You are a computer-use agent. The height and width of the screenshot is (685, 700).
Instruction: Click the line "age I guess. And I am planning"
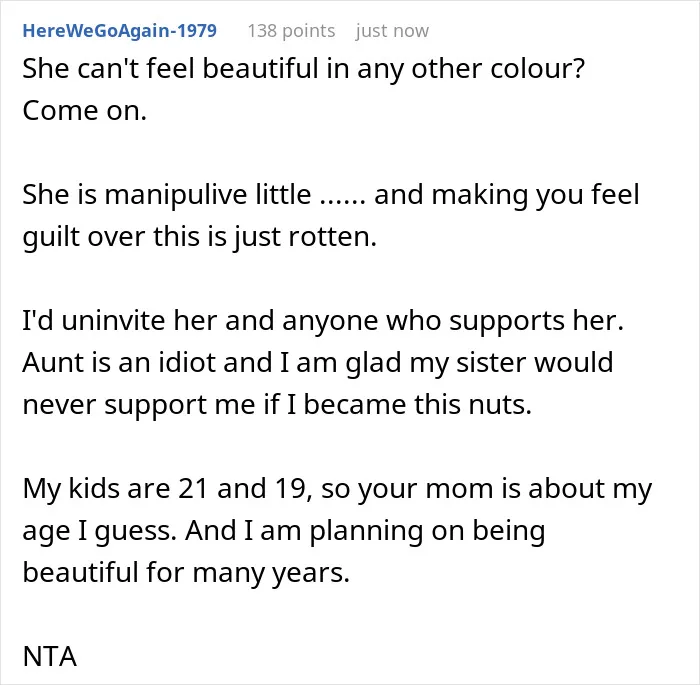pos(283,531)
